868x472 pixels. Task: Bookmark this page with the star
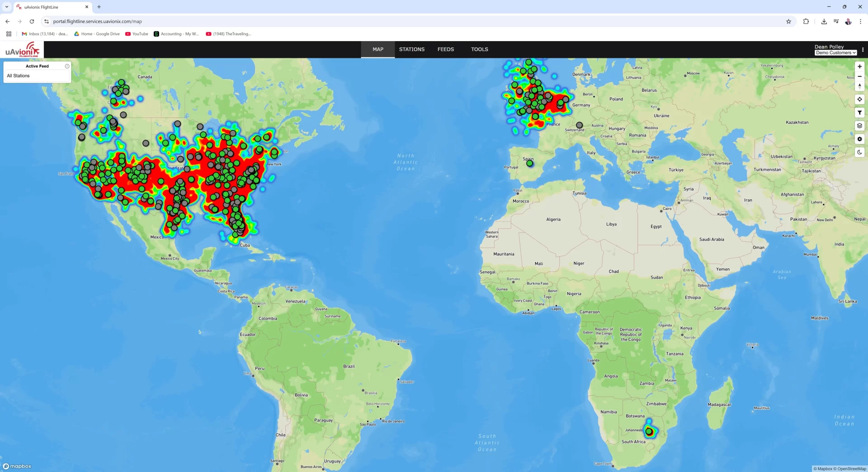point(788,21)
